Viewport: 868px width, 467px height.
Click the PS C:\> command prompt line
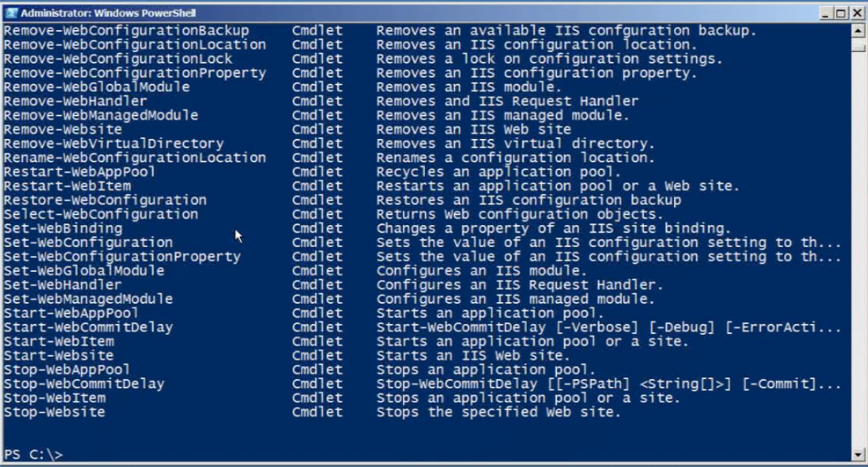click(33, 454)
